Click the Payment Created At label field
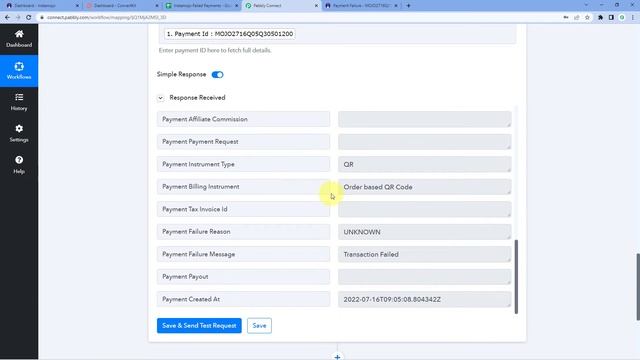This screenshot has height=360, width=640. pos(243,299)
